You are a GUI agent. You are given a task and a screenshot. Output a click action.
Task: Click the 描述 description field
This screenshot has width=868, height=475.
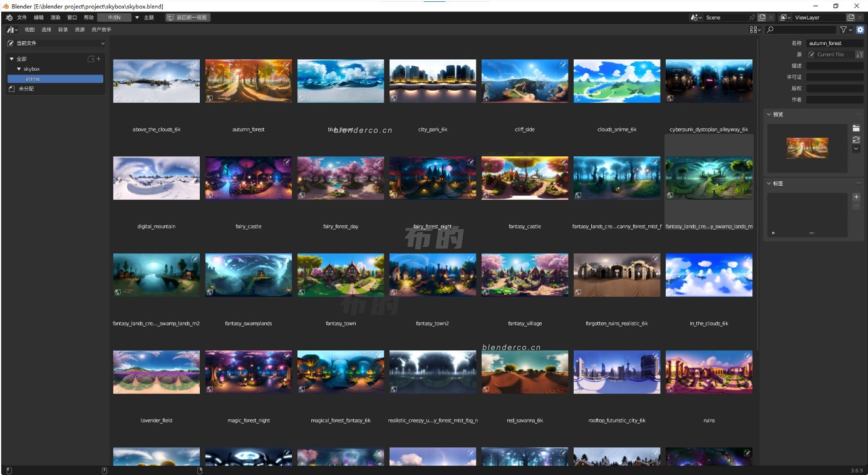pyautogui.click(x=835, y=66)
